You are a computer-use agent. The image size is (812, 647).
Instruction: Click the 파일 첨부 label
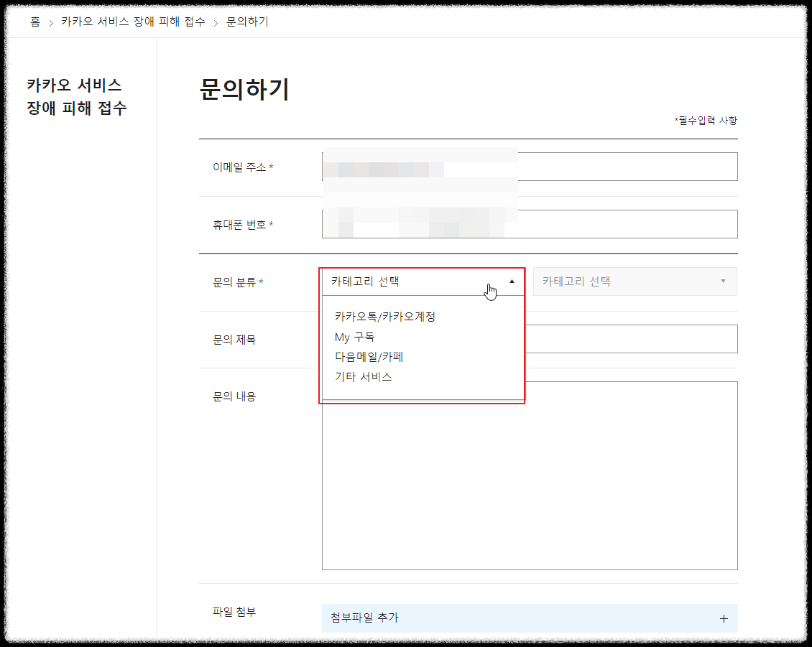pos(234,612)
